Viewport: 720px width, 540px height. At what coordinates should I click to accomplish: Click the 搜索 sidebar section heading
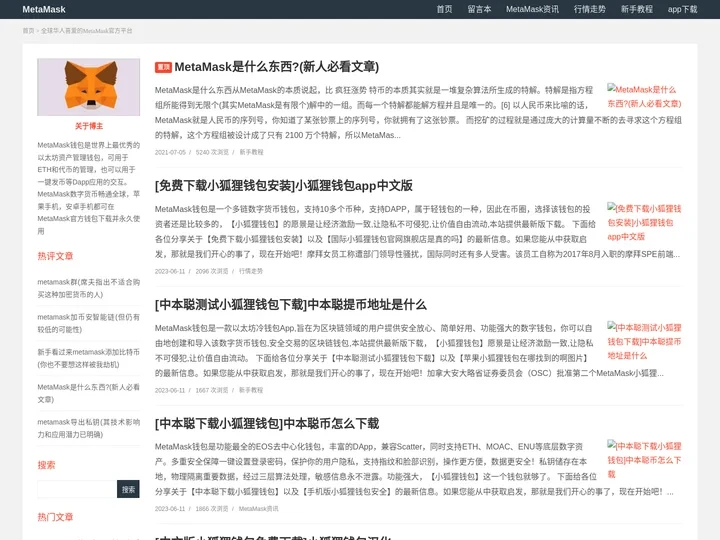point(46,465)
